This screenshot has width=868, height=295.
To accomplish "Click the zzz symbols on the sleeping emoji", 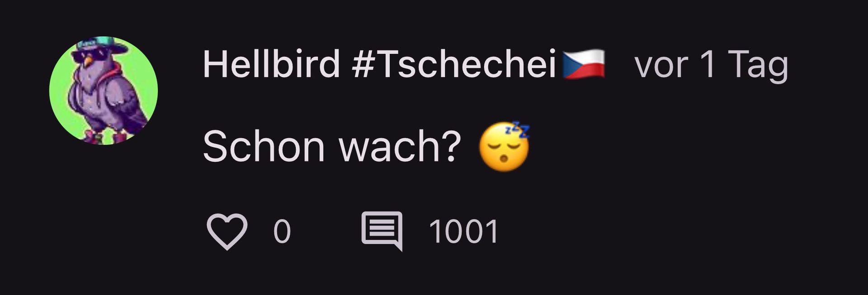I will [x=517, y=129].
